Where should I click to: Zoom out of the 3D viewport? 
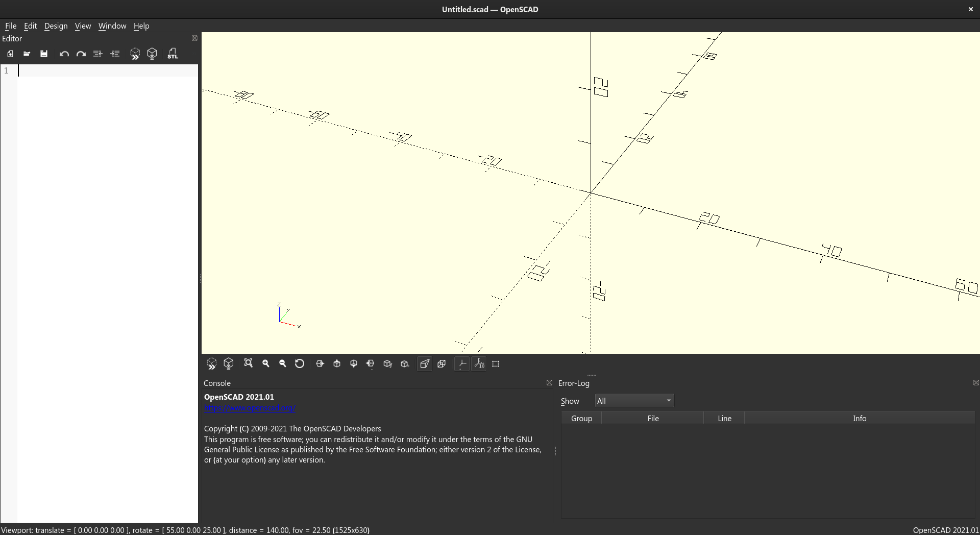coord(282,363)
